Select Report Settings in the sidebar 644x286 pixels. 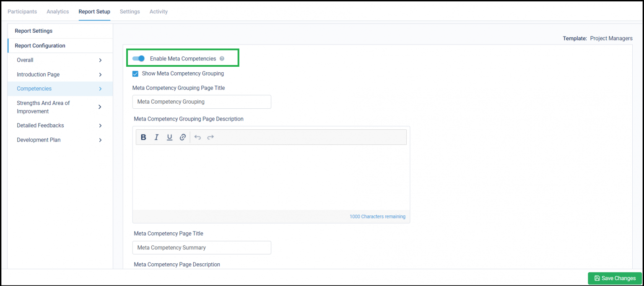pyautogui.click(x=34, y=31)
